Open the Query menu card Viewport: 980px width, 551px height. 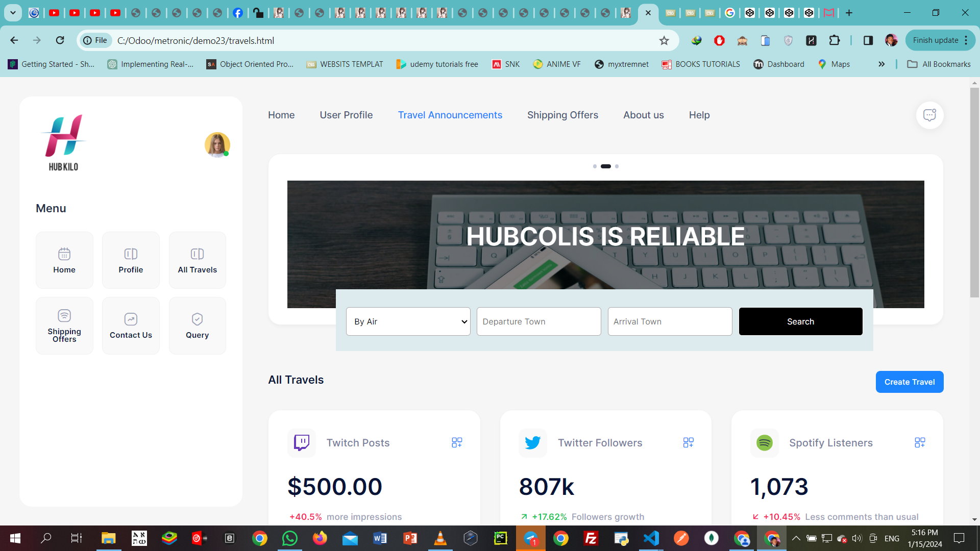(198, 325)
